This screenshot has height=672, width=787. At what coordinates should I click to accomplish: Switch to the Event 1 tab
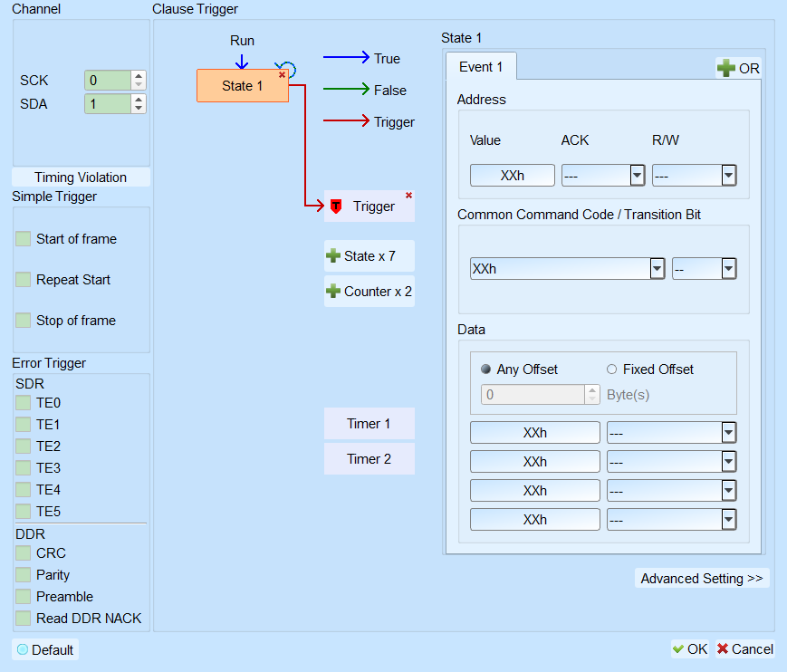[x=481, y=67]
